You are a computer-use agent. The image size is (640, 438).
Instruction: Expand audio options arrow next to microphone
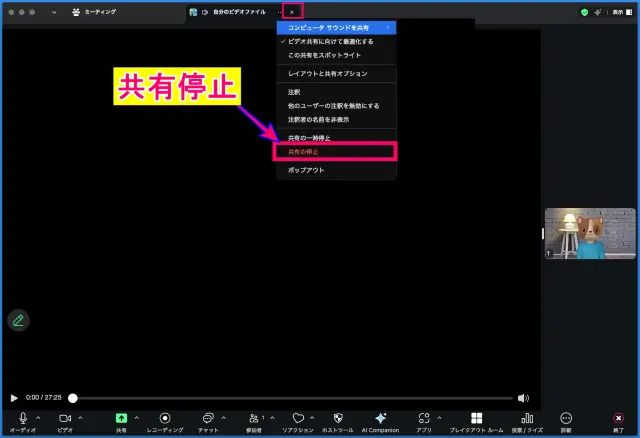(x=38, y=417)
